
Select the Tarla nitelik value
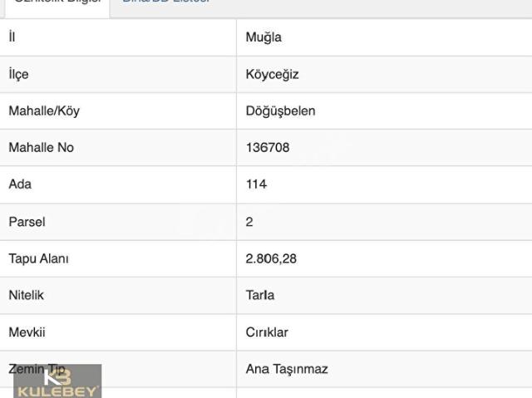pos(259,295)
